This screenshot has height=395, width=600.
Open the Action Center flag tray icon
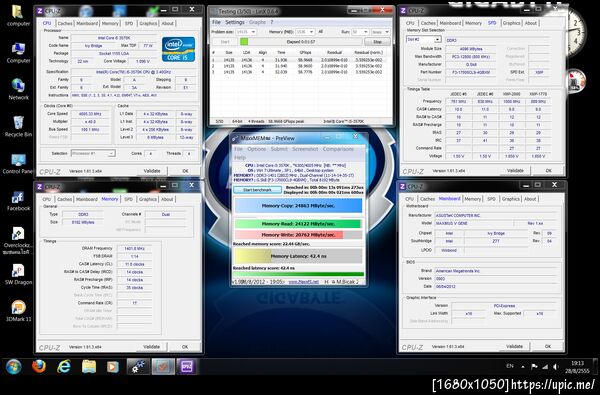click(x=534, y=367)
